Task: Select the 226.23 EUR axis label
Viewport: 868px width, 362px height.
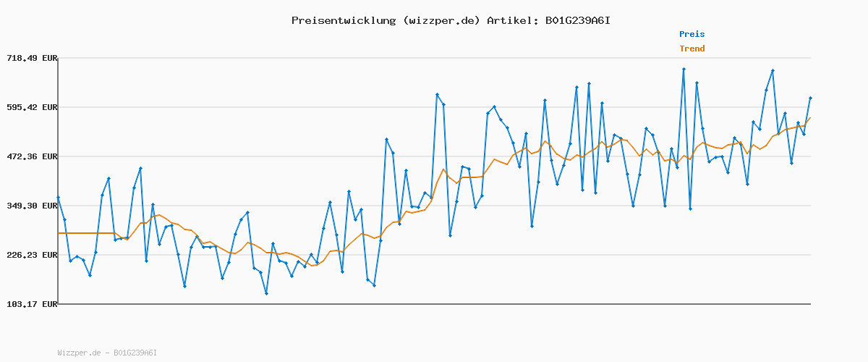Action: pos(31,255)
